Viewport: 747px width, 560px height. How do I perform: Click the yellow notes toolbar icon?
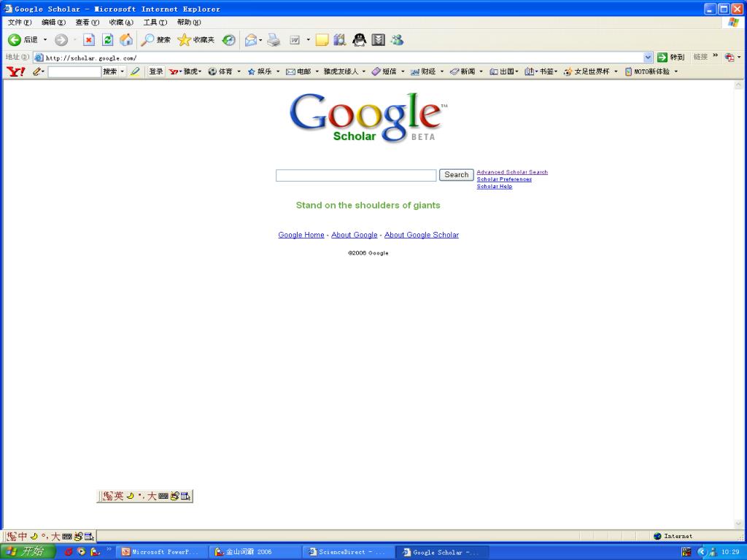tap(322, 40)
